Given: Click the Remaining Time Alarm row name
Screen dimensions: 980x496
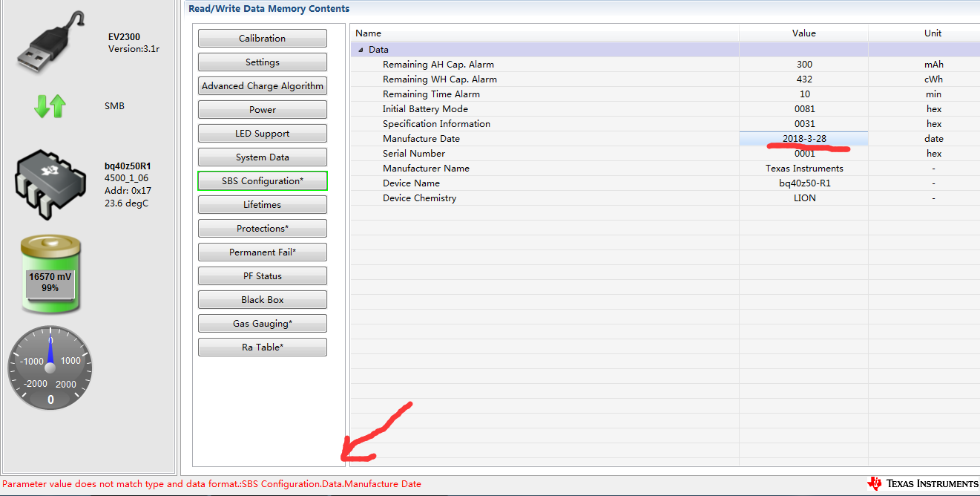Looking at the screenshot, I should 431,94.
